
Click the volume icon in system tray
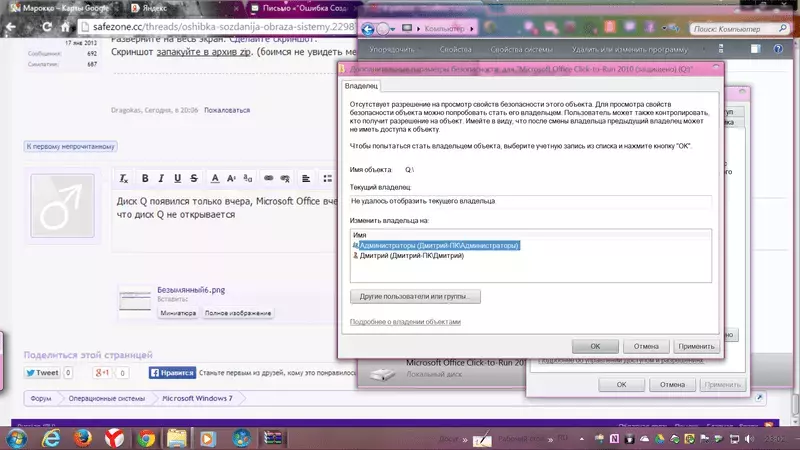749,439
